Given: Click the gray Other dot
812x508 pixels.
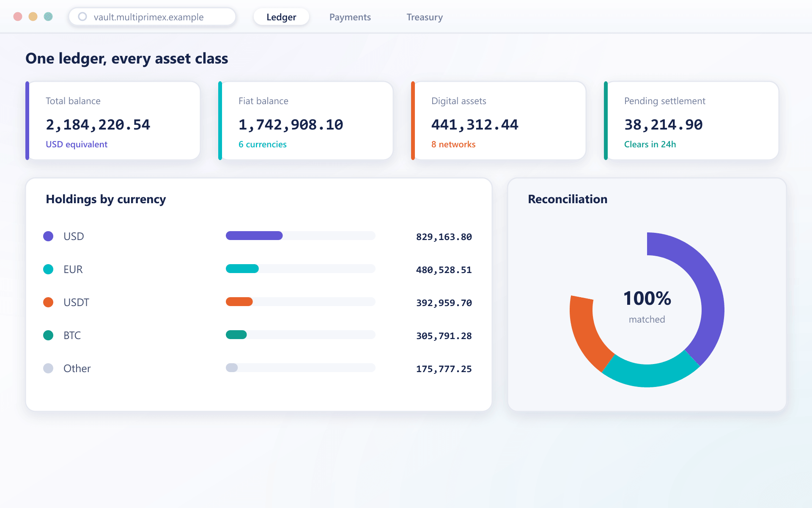Looking at the screenshot, I should (48, 368).
